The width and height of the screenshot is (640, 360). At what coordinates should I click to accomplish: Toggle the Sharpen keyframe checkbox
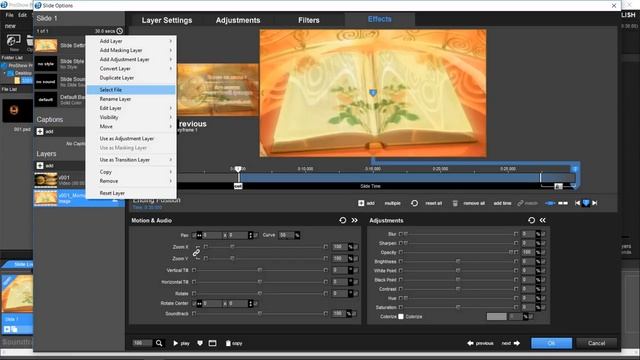[x=400, y=243]
